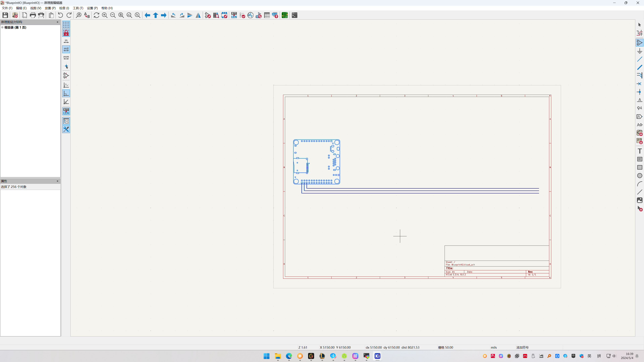Redo the last action

[69, 15]
